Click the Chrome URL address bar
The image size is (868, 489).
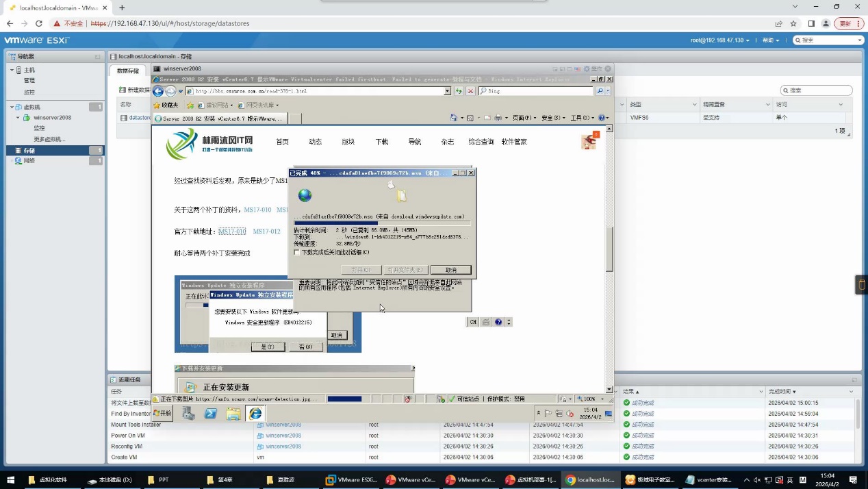(x=424, y=23)
